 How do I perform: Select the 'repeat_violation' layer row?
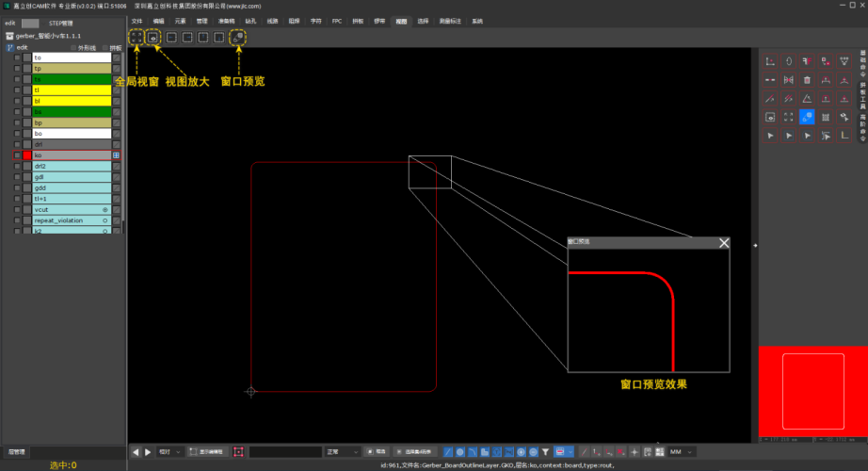coord(71,220)
